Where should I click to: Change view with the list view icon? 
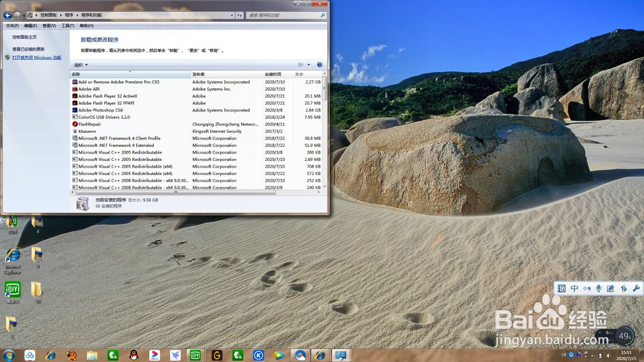click(301, 65)
